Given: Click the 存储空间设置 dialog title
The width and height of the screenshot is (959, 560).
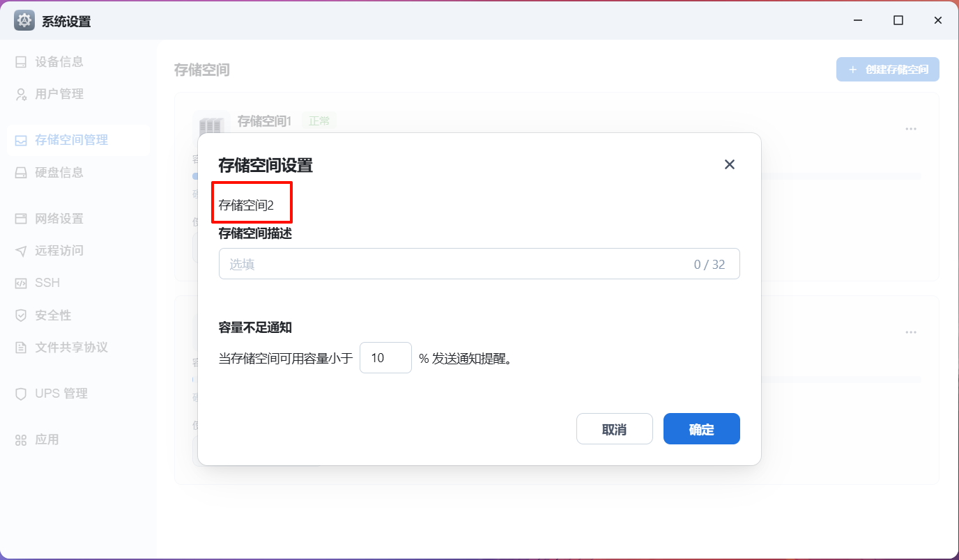Looking at the screenshot, I should (x=266, y=165).
